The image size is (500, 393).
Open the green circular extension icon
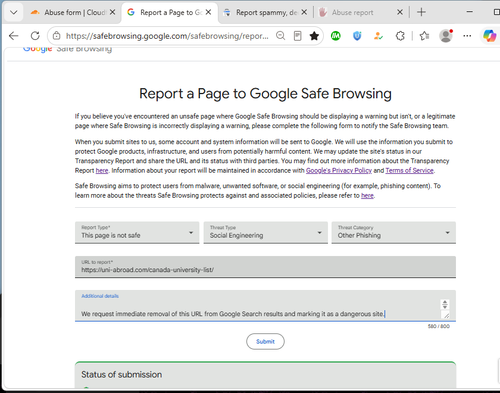tap(336, 36)
